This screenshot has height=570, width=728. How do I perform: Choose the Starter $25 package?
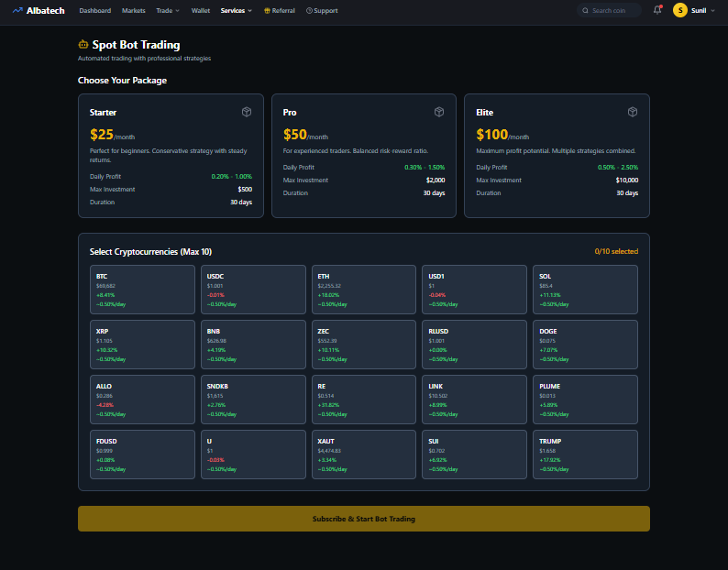tap(171, 156)
